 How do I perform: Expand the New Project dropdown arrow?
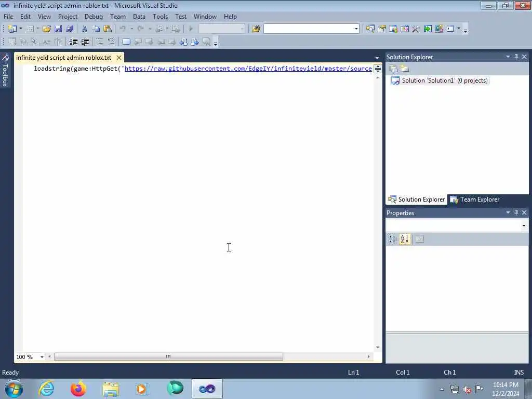(21, 29)
